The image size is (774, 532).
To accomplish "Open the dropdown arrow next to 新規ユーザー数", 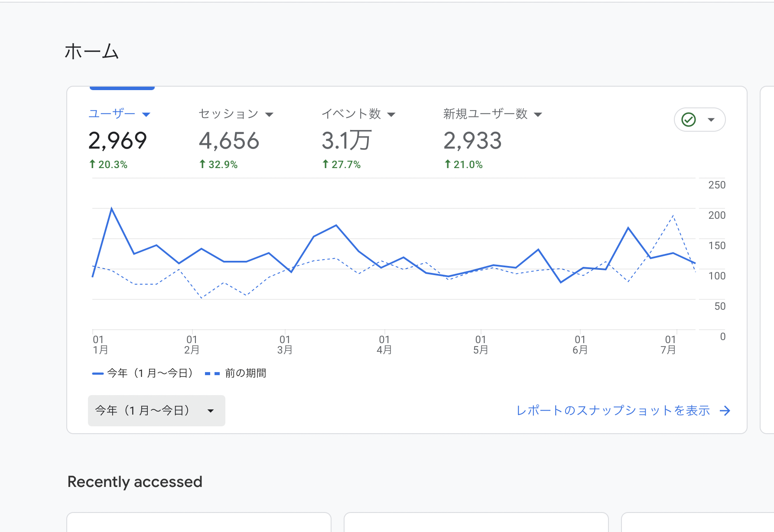I will tap(538, 115).
